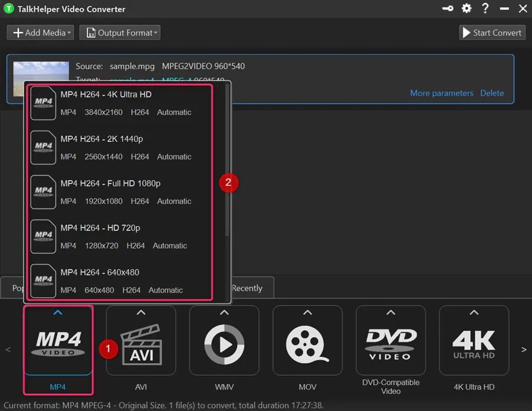Screen dimensions: 532x411
Task: Open the help question mark icon
Action: coord(485,8)
